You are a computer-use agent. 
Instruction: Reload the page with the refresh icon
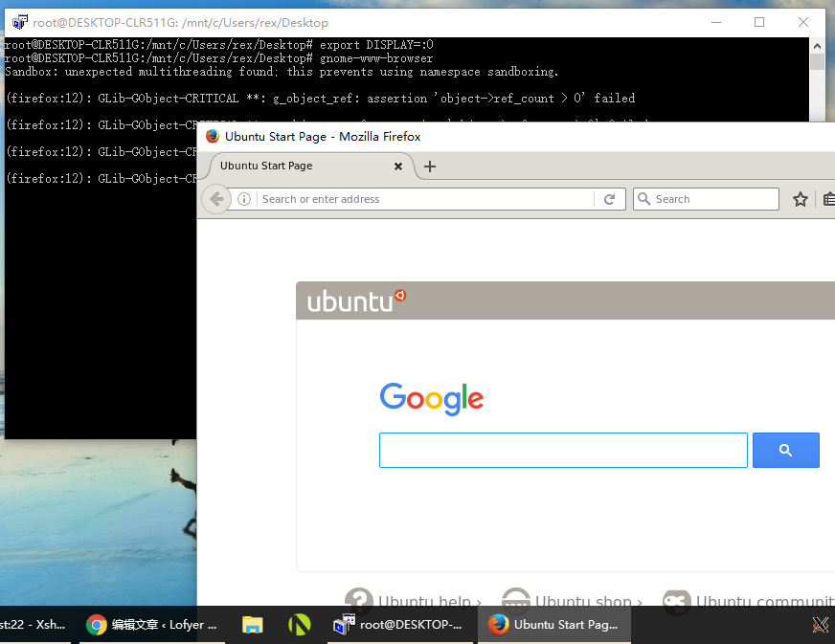[x=610, y=199]
